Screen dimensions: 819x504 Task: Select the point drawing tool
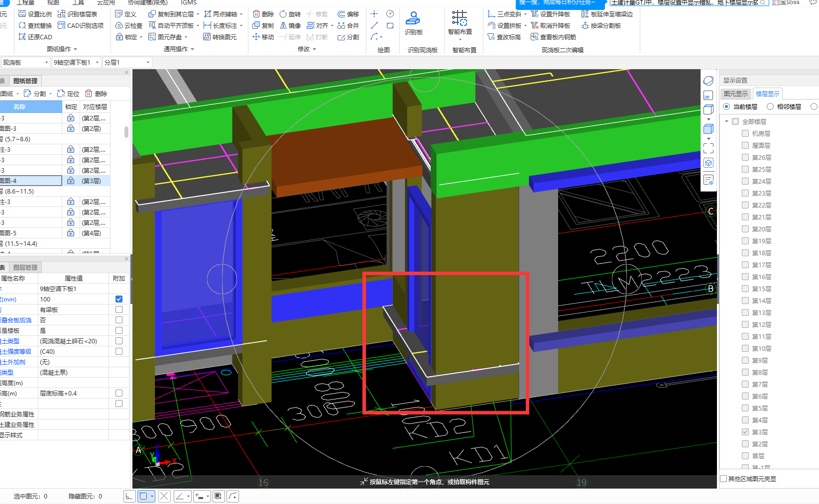tap(374, 13)
